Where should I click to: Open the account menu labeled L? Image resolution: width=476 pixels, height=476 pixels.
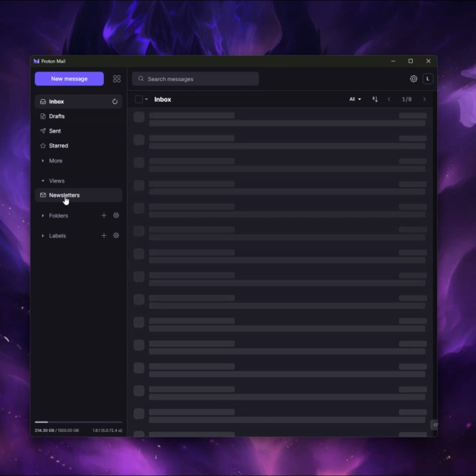(428, 79)
